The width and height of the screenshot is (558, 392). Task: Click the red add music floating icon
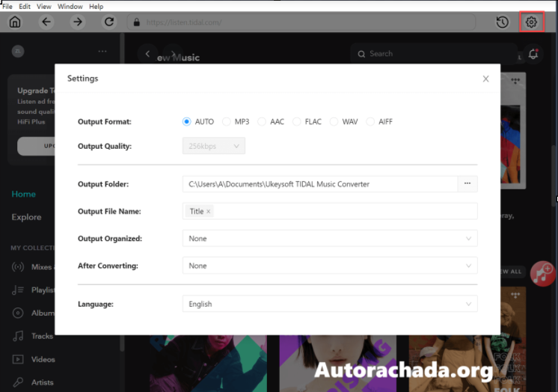542,274
